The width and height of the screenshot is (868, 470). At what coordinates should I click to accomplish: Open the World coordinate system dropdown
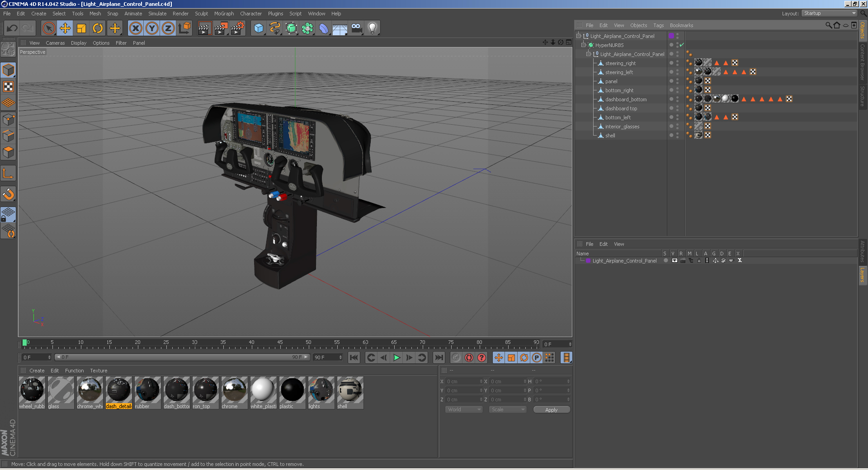464,409
